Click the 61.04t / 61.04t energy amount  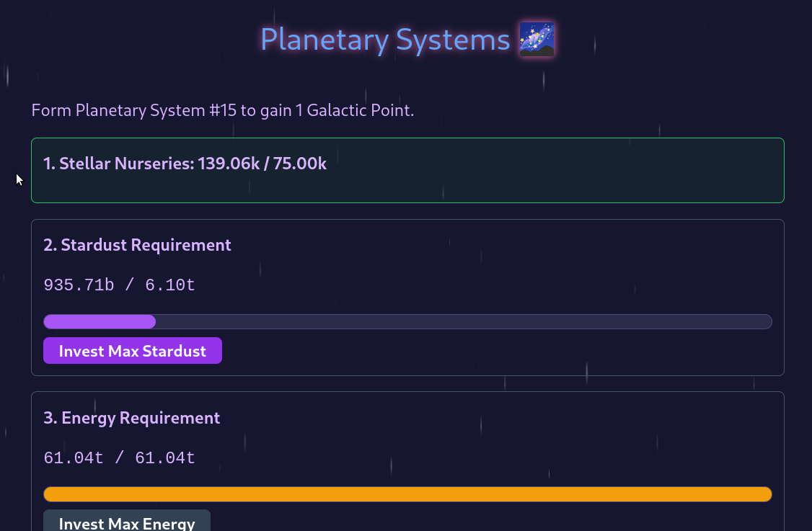click(119, 458)
